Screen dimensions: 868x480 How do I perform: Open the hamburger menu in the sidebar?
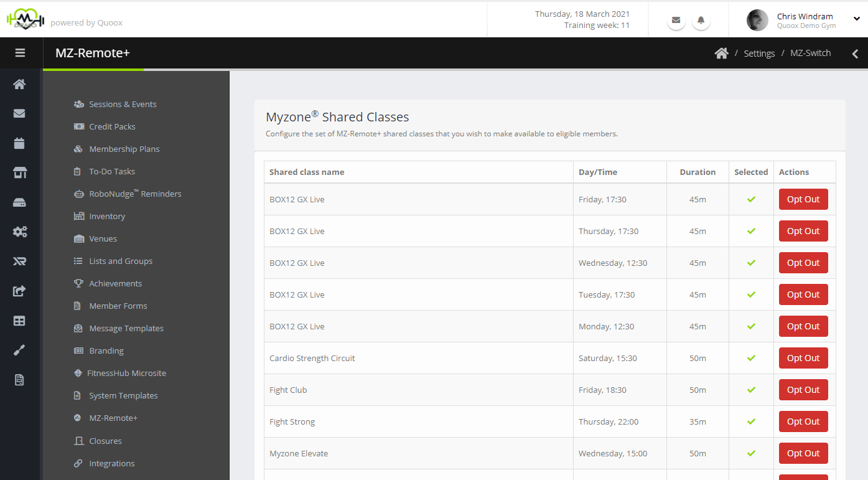point(20,53)
